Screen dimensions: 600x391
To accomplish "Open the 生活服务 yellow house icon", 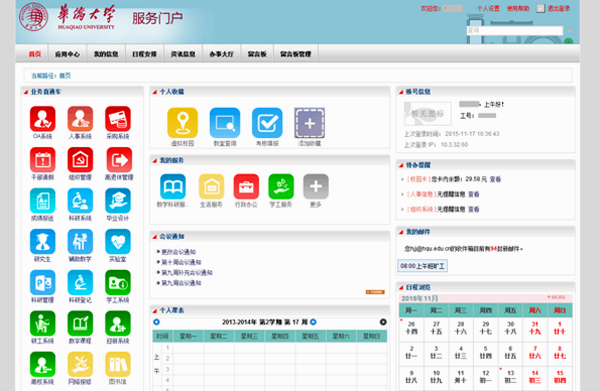I will click(x=211, y=187).
